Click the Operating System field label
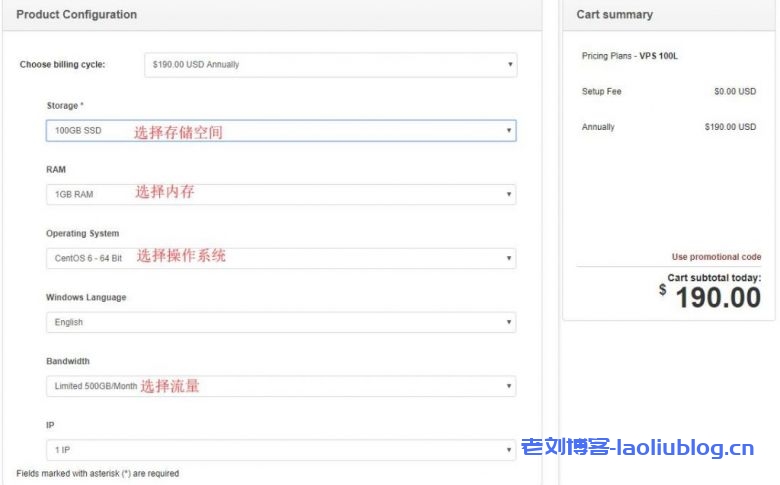 click(x=82, y=233)
